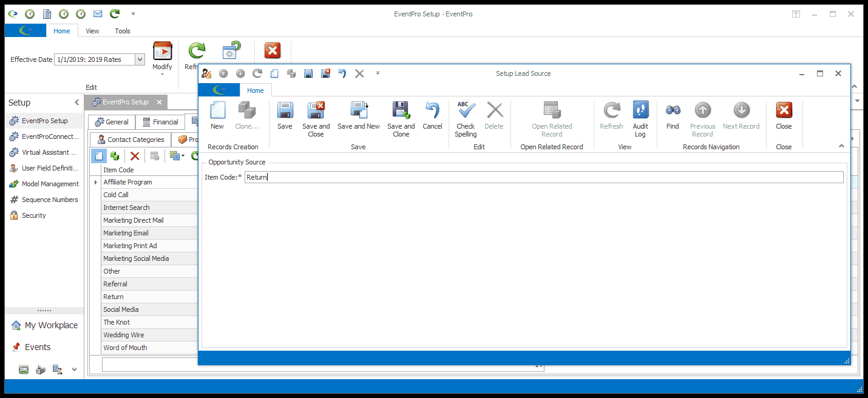Screen dimensions: 868x398
Task: Collapse the Setup navigation pane
Action: point(76,103)
